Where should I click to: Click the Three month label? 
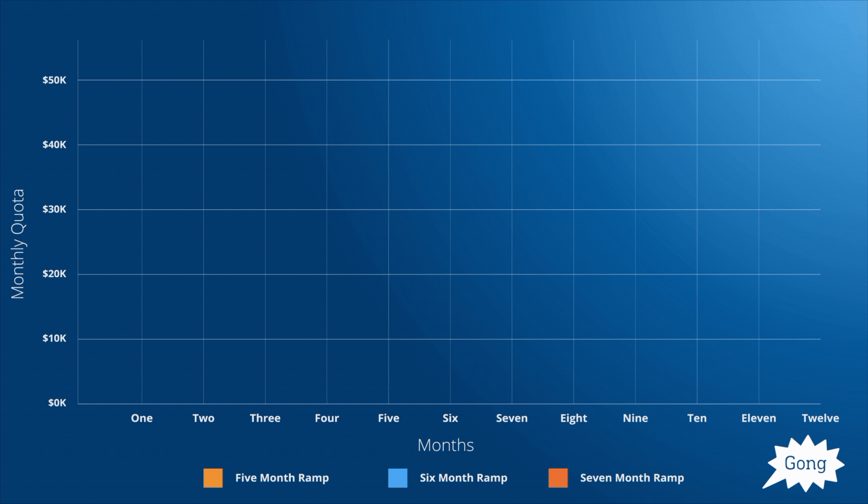click(265, 418)
